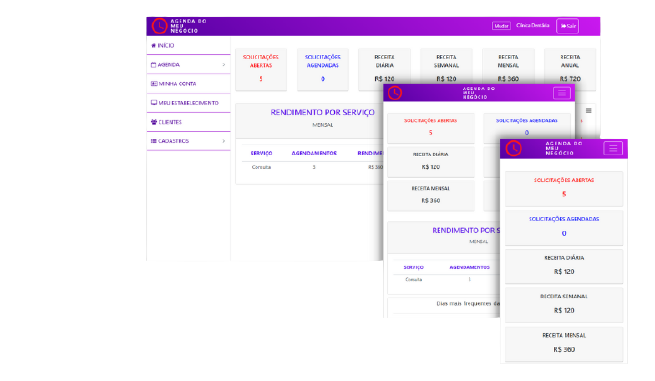Open the hamburger menu in tablet view
The image size is (655, 381).
(x=561, y=93)
